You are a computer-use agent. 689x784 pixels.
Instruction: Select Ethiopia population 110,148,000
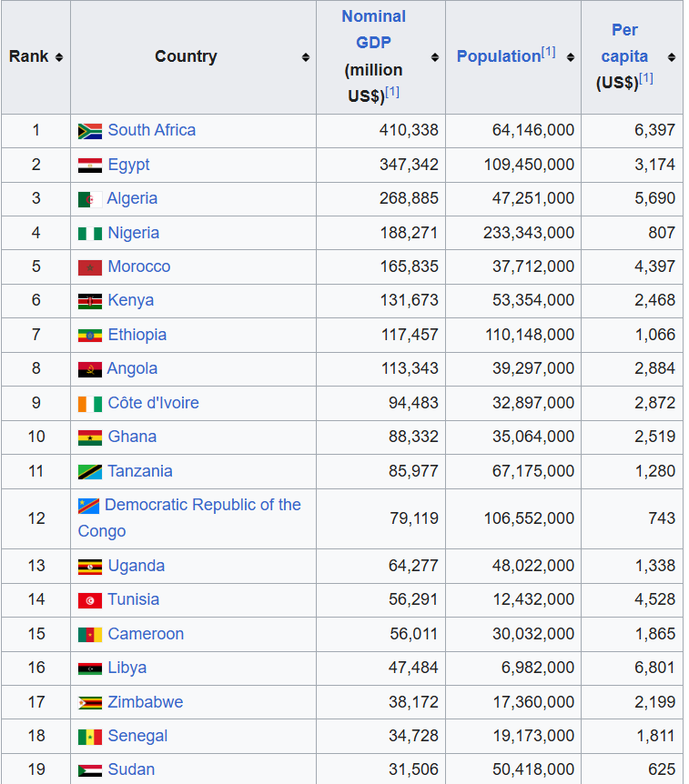(x=530, y=335)
